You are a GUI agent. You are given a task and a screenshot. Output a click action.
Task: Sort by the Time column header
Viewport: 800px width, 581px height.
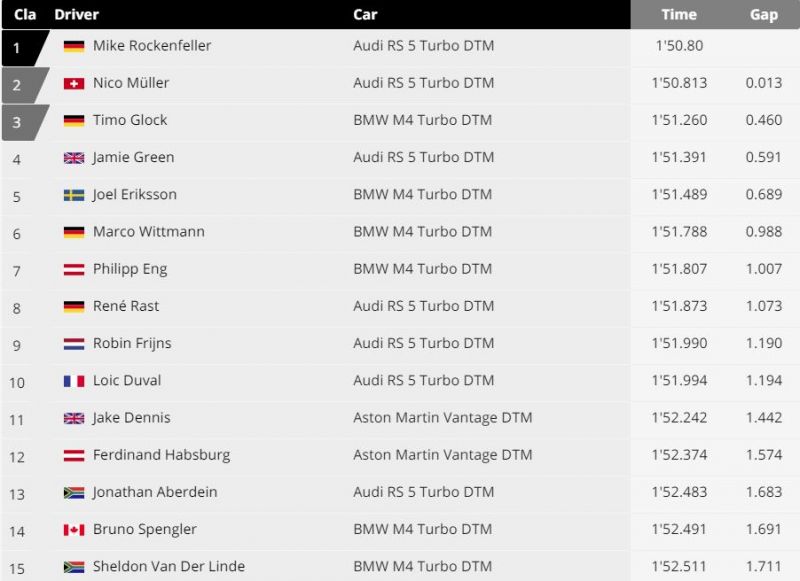coord(679,15)
